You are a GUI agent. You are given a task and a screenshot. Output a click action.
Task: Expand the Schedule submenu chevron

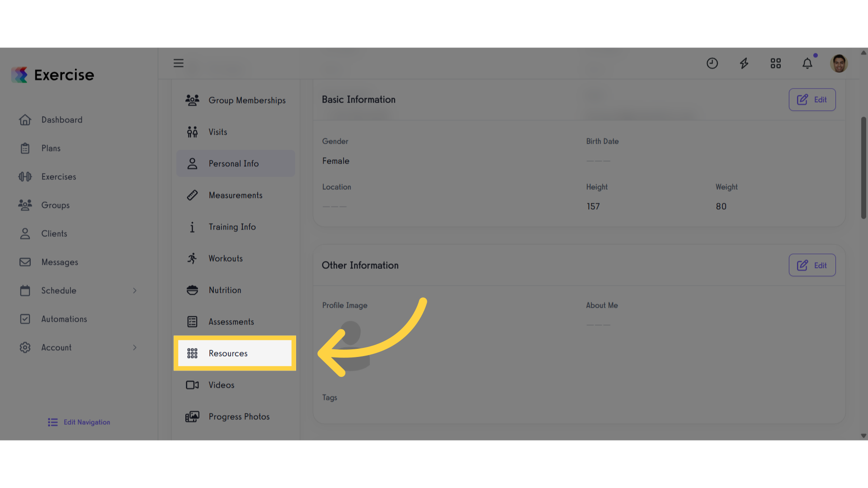point(135,291)
